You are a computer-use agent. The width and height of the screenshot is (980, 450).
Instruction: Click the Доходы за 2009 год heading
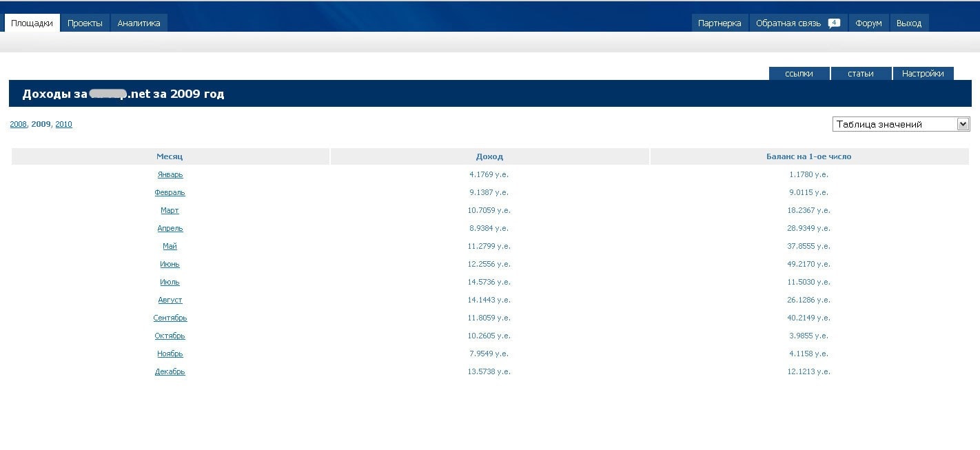[x=123, y=94]
